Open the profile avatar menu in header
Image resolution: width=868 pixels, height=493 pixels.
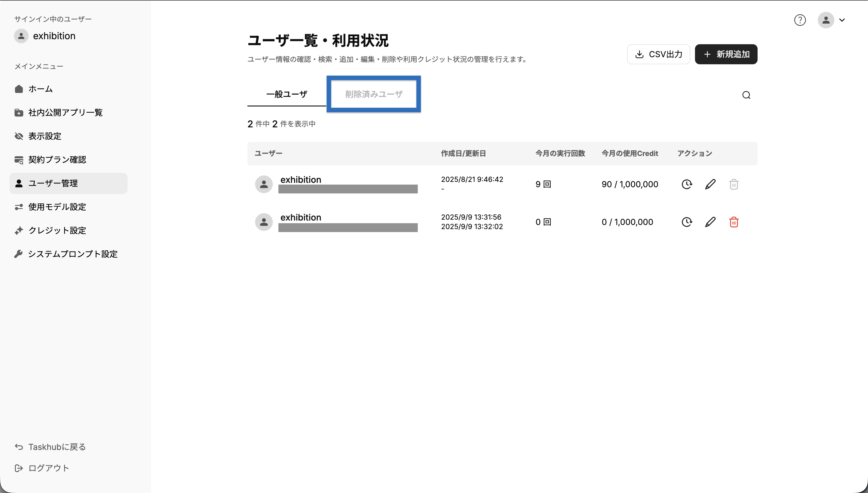826,20
